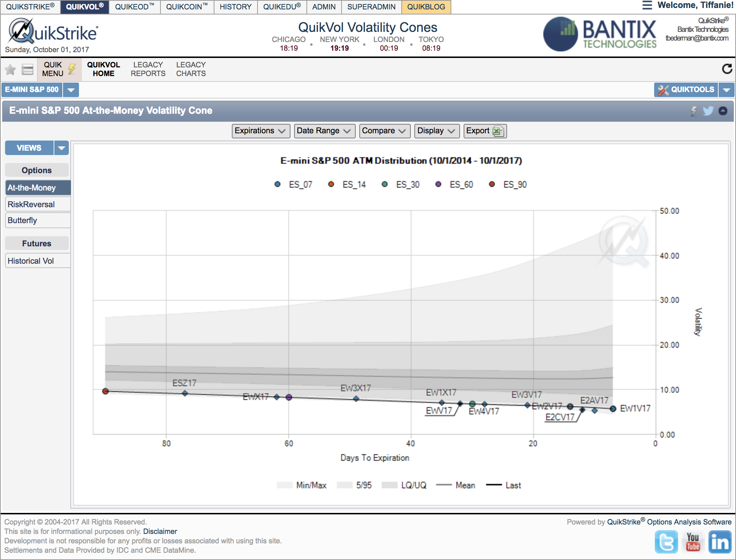The image size is (736, 560).
Task: Click the refresh page icon
Action: click(x=727, y=69)
